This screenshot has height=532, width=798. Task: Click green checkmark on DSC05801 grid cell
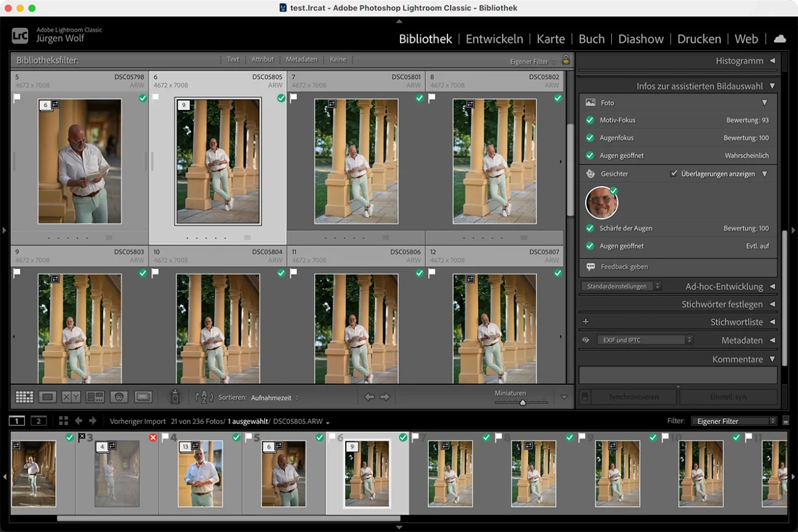click(x=420, y=98)
